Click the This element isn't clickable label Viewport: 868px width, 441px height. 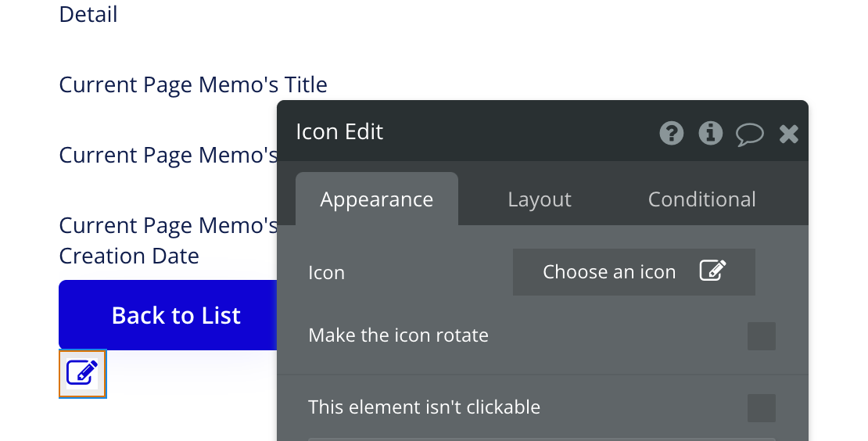point(424,407)
